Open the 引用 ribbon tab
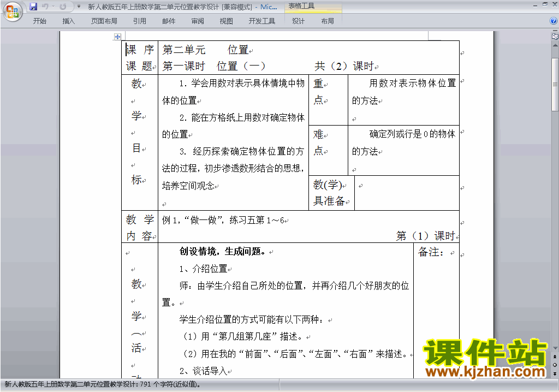Image resolution: width=559 pixels, height=392 pixels. (140, 21)
